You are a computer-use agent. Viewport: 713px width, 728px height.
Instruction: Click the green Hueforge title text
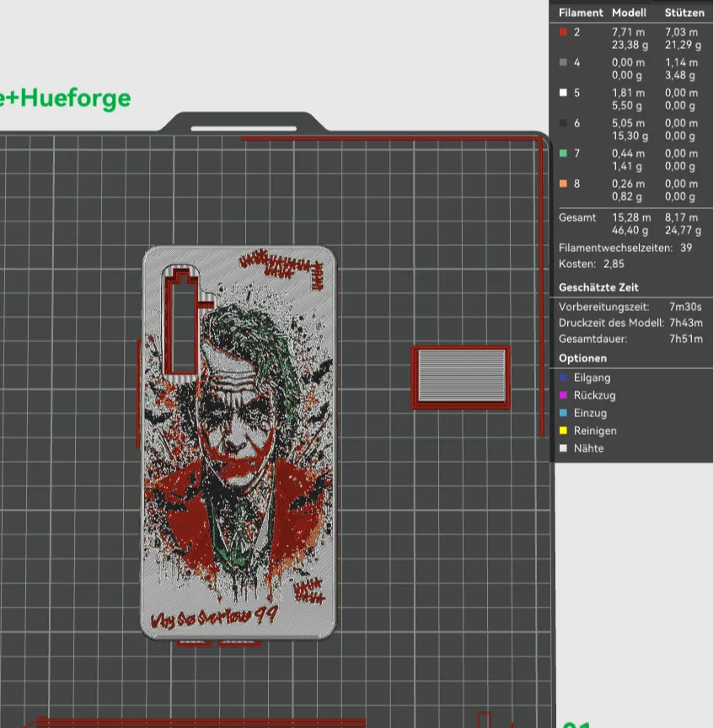click(65, 99)
